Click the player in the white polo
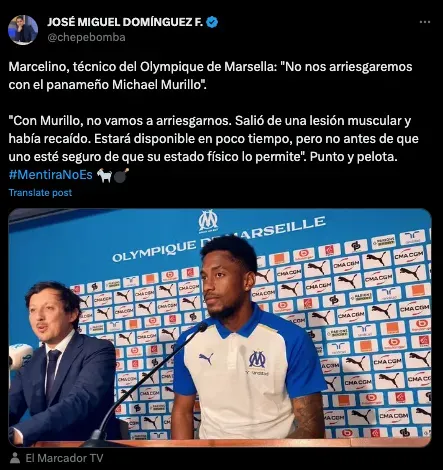The image size is (443, 470). (248, 340)
